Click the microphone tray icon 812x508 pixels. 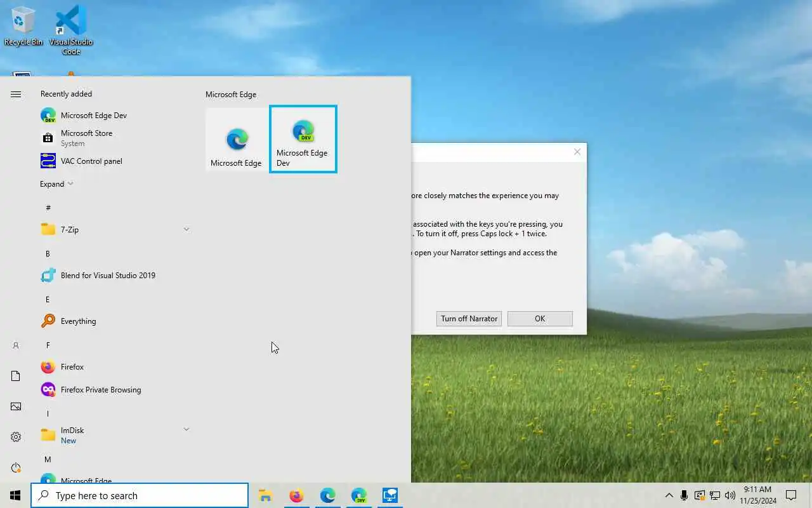point(684,495)
